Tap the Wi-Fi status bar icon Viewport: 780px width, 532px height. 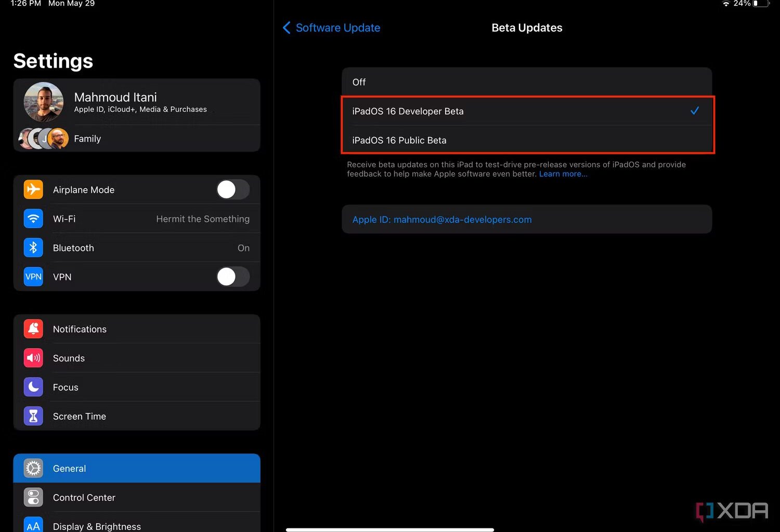click(x=726, y=4)
